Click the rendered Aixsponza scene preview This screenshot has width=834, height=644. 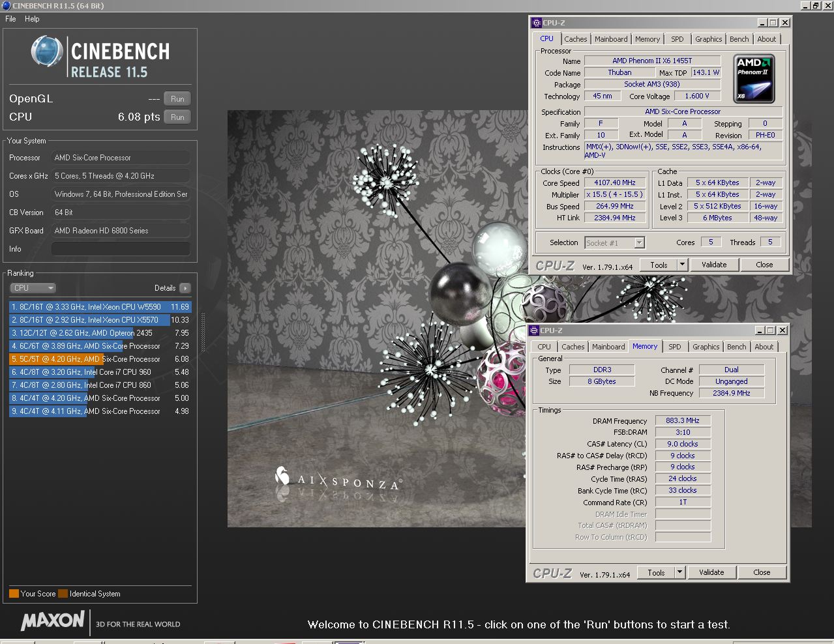377,319
